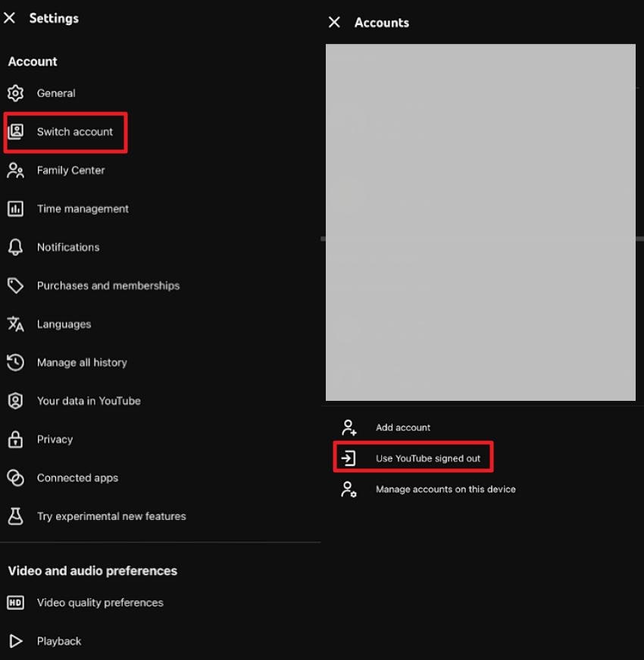This screenshot has width=644, height=660.
Task: Close the Accounts panel
Action: point(334,22)
